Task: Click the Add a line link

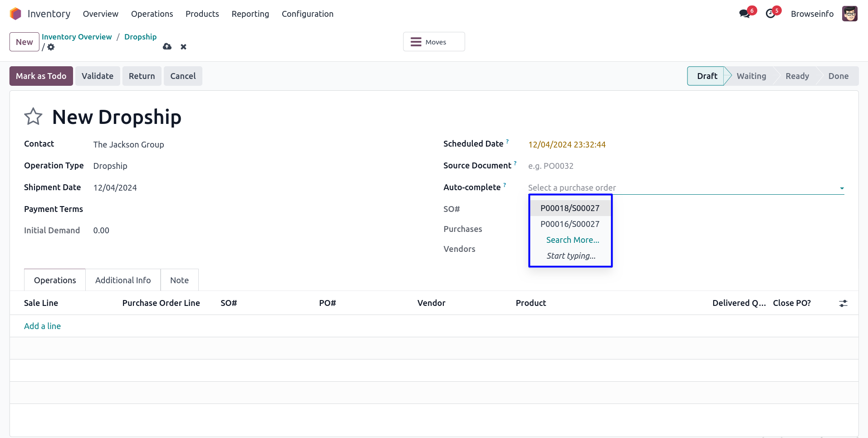Action: (42, 326)
